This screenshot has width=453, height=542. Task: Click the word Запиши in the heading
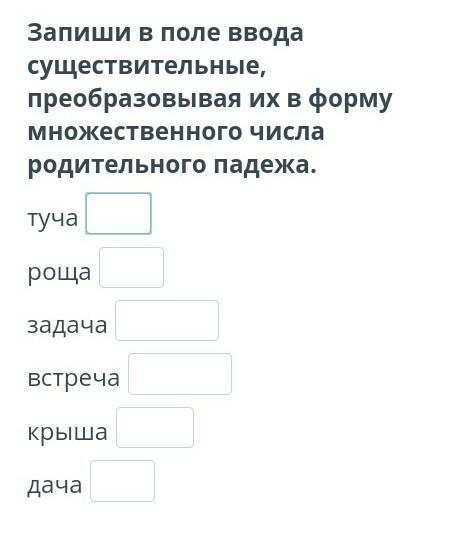pos(79,33)
